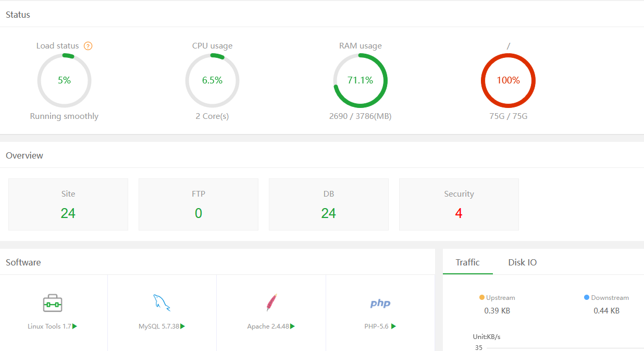Viewport: 644px width, 351px height.
Task: Open the DB count card
Action: (329, 204)
